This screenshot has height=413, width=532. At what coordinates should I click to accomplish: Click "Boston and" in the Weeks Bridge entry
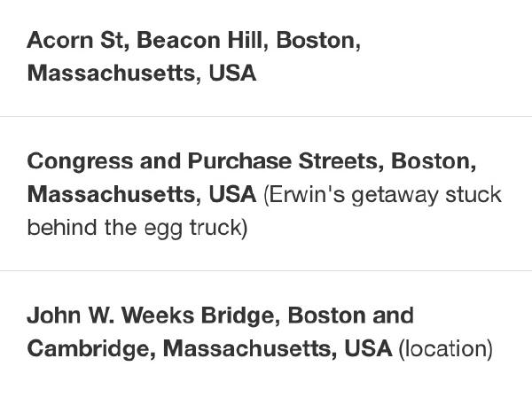pos(350,316)
